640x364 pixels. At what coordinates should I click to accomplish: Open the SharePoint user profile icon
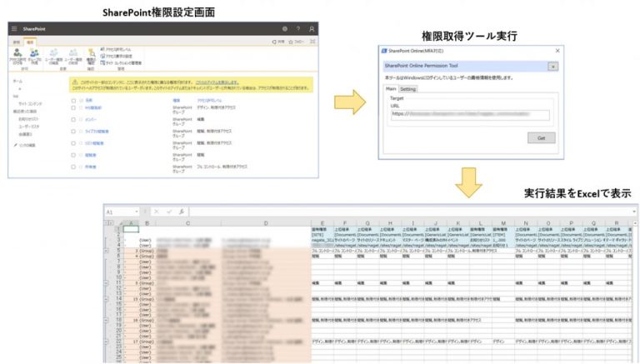tap(312, 29)
